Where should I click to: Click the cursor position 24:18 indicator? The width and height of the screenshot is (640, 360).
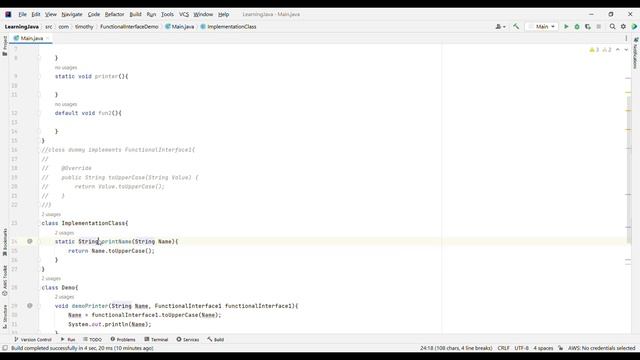click(456, 348)
